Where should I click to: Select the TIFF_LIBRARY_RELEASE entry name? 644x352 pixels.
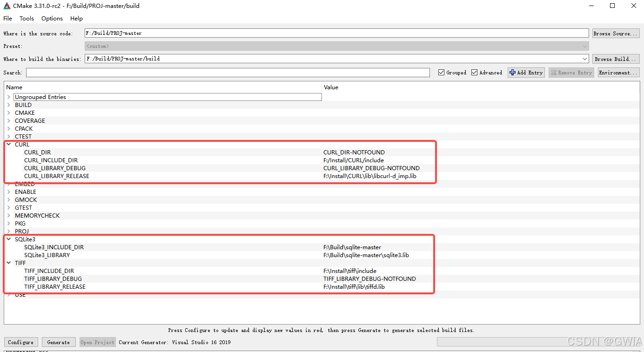(55, 287)
